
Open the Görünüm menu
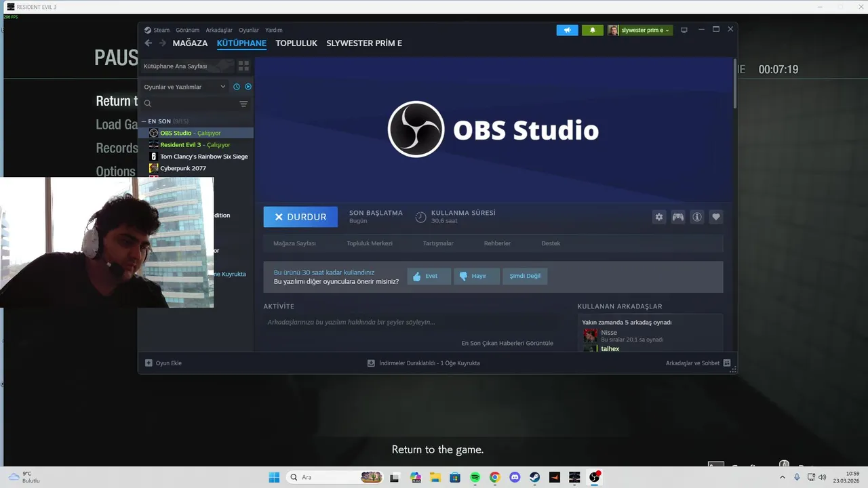187,30
